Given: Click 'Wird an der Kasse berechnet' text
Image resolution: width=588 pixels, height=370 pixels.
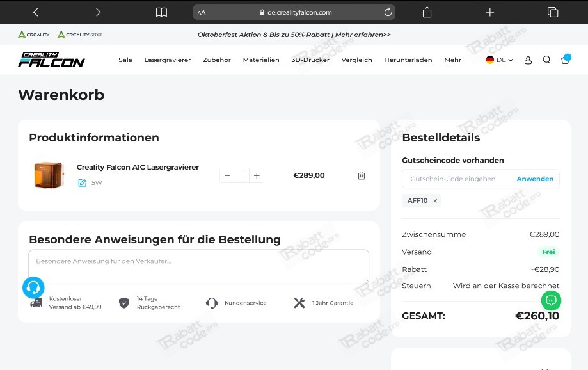Looking at the screenshot, I should [x=506, y=286].
